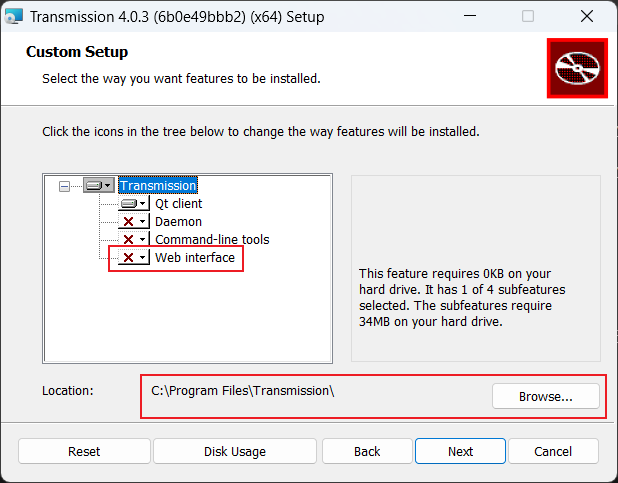618x483 pixels.
Task: Select the Web interface tree item
Action: coord(195,257)
